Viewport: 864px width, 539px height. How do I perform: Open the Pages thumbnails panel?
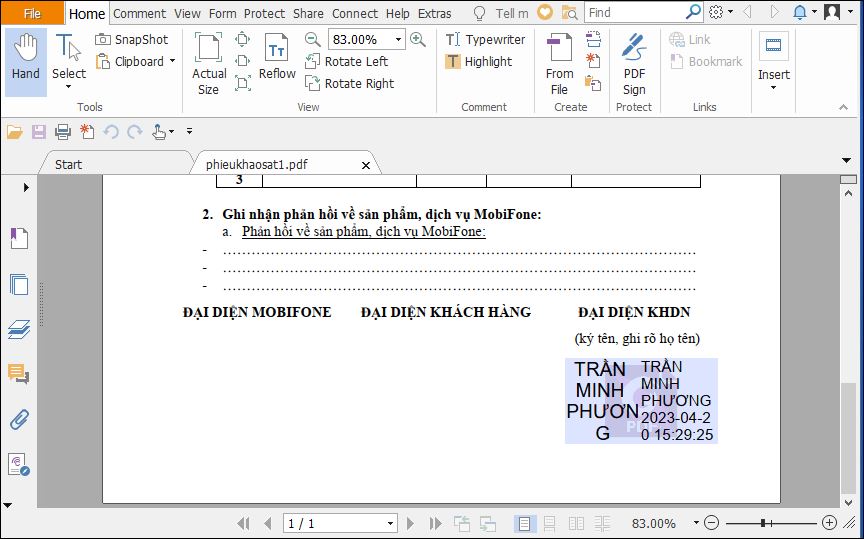19,284
